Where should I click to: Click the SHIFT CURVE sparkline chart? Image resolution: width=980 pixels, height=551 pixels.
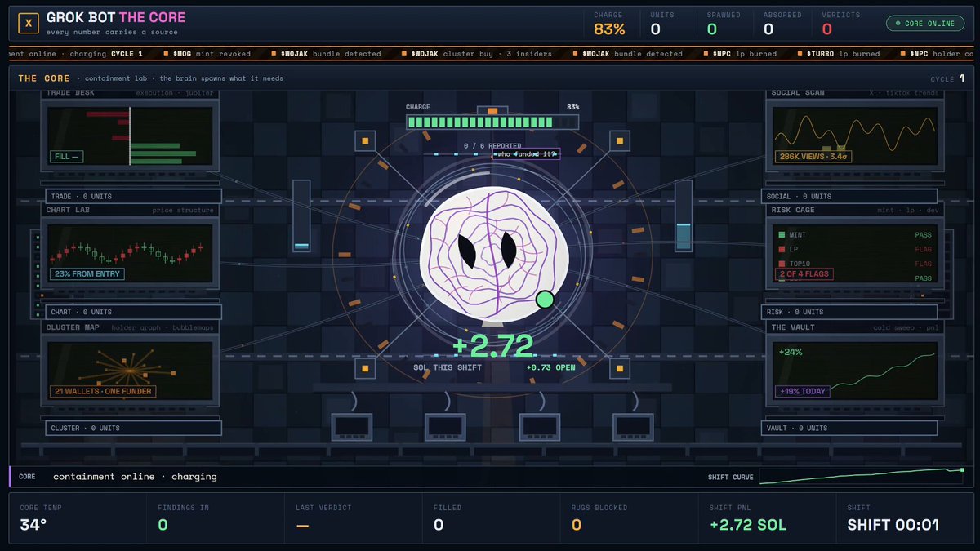[x=862, y=477]
